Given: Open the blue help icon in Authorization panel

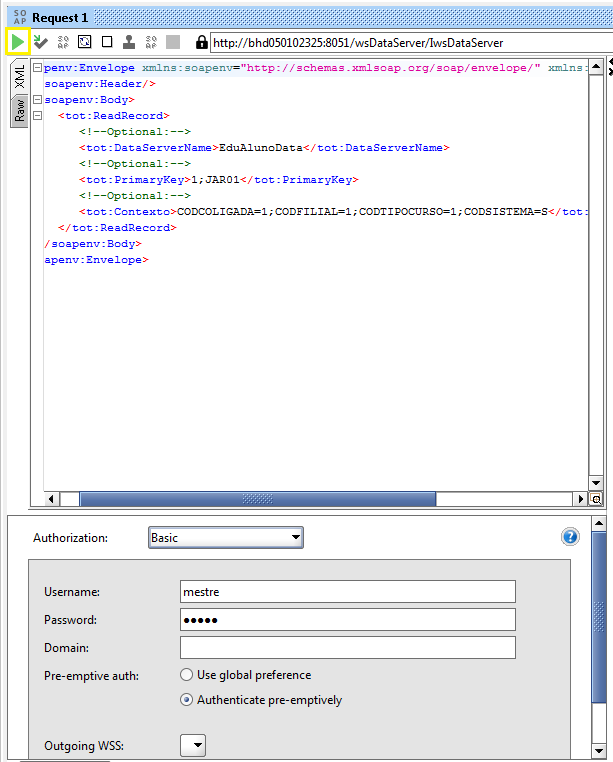Looking at the screenshot, I should coord(570,537).
